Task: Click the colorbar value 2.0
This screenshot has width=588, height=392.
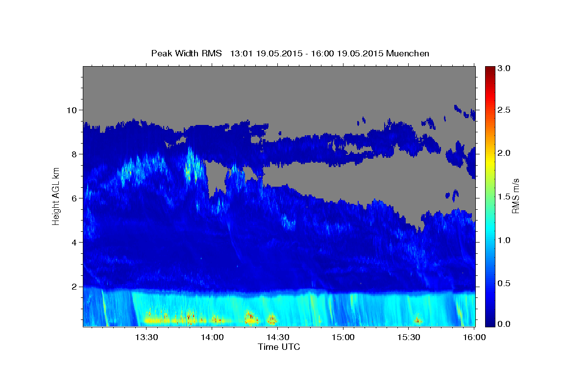Action: coord(505,153)
